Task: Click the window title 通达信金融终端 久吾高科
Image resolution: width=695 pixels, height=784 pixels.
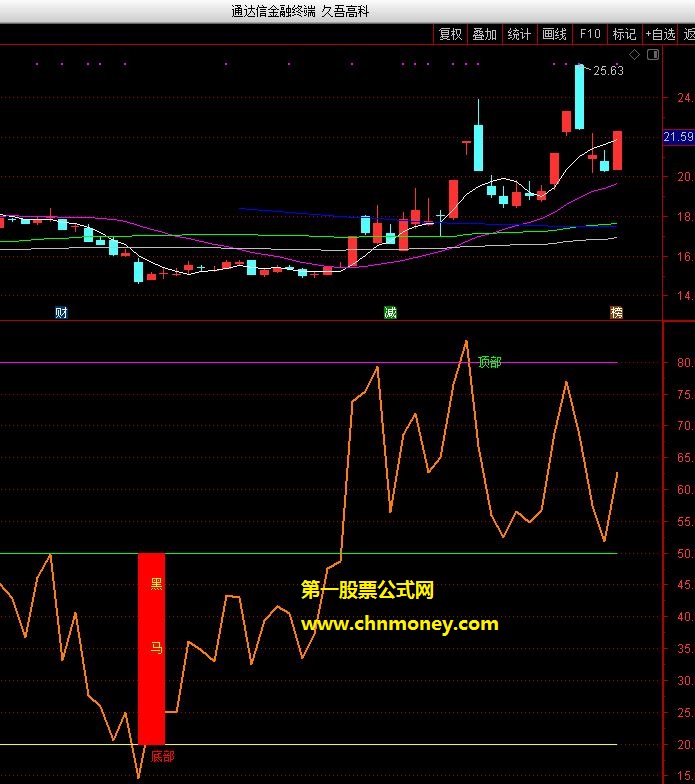Action: 300,12
